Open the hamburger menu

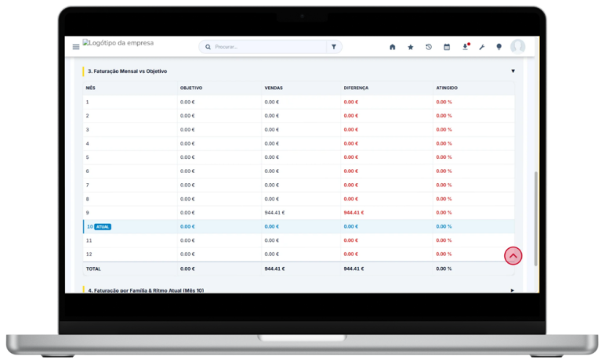76,47
